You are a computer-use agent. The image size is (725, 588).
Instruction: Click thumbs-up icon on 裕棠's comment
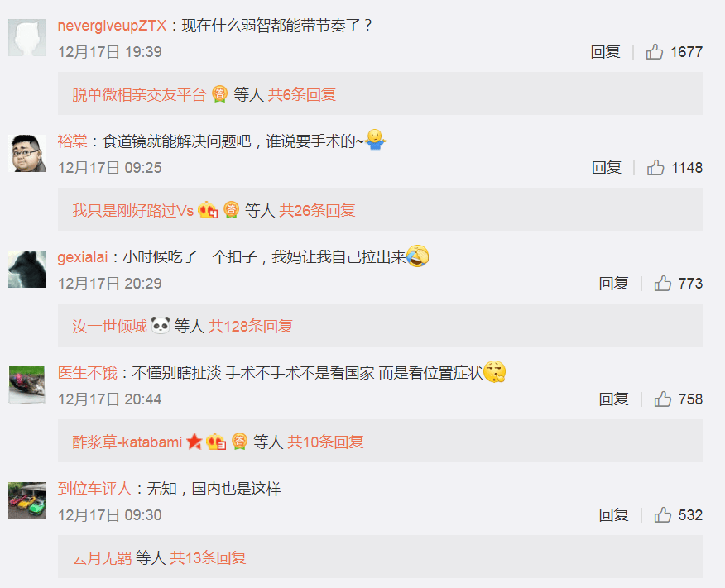(x=655, y=168)
